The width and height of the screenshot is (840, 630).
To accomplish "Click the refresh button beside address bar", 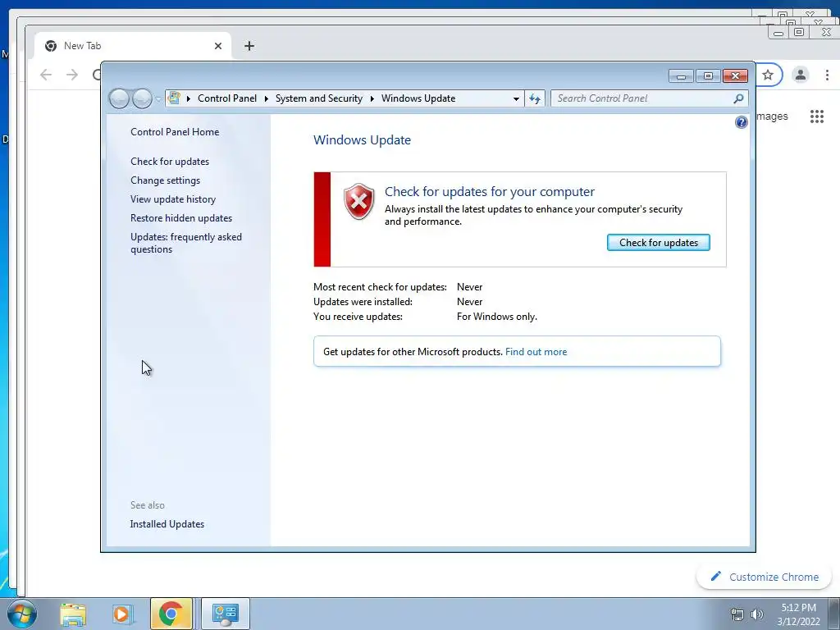I will coord(535,98).
